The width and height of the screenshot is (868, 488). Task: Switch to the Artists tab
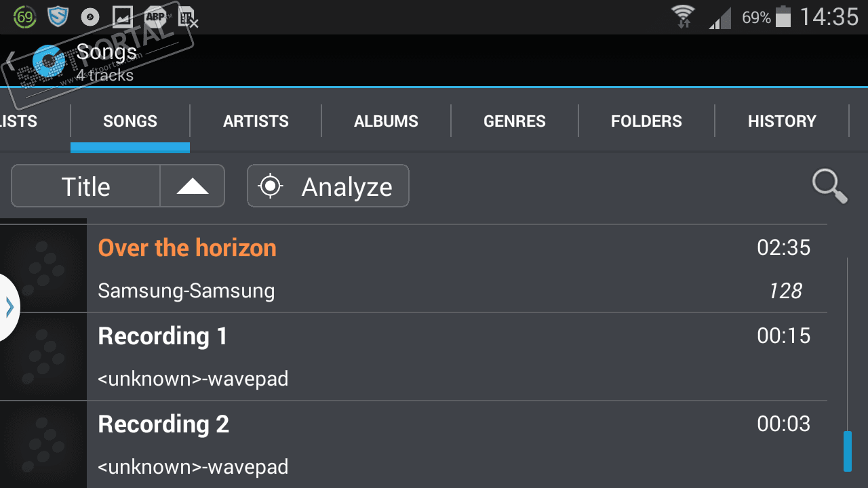pyautogui.click(x=256, y=121)
